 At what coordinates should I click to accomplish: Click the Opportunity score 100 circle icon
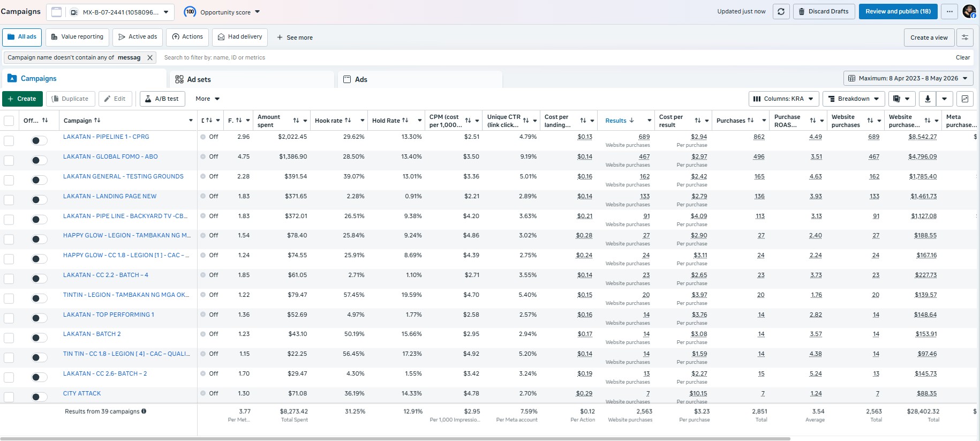190,12
